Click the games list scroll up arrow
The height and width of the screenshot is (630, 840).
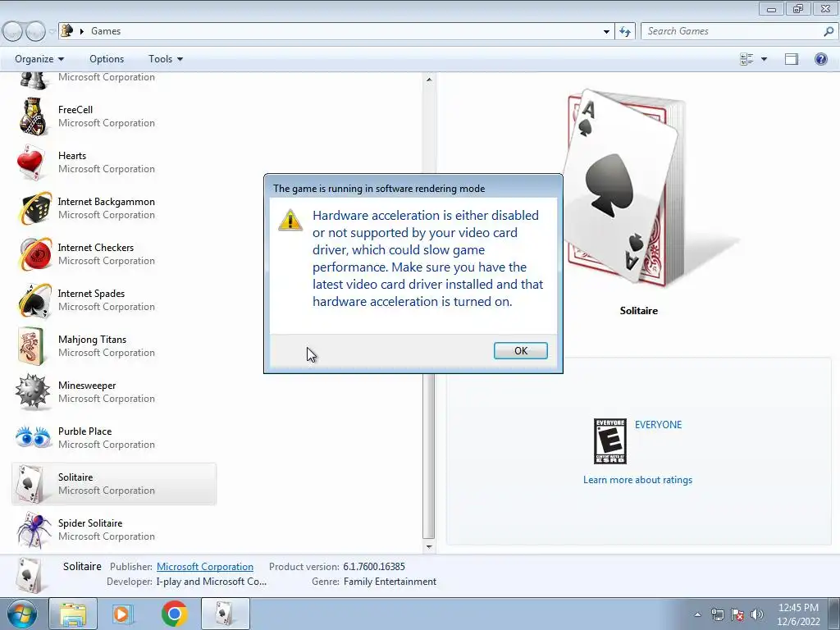[x=428, y=80]
